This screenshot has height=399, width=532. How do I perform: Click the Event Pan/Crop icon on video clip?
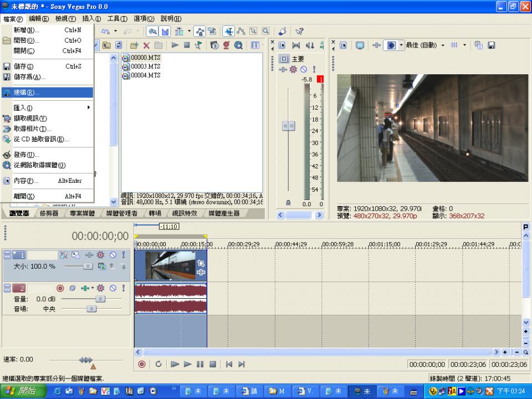(x=201, y=264)
